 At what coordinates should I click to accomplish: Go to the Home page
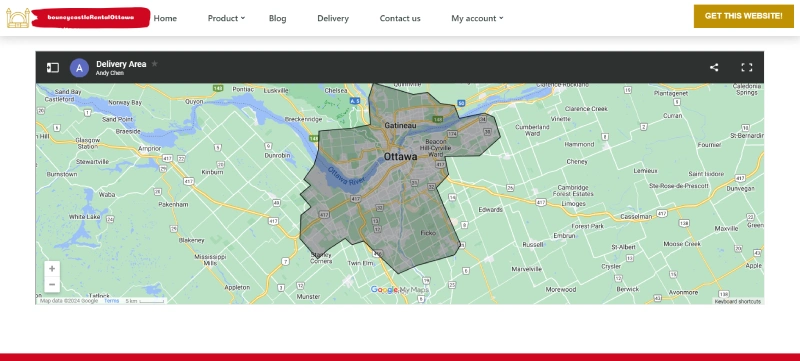165,18
